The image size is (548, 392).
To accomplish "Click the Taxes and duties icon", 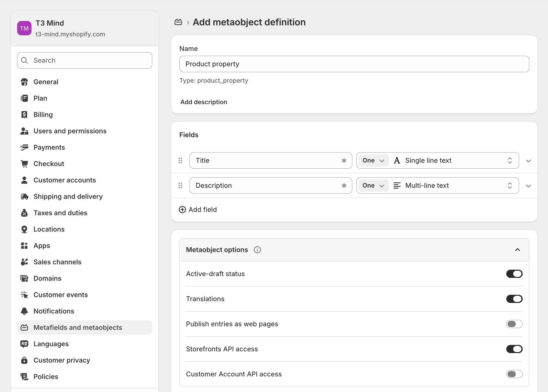I will tap(24, 213).
